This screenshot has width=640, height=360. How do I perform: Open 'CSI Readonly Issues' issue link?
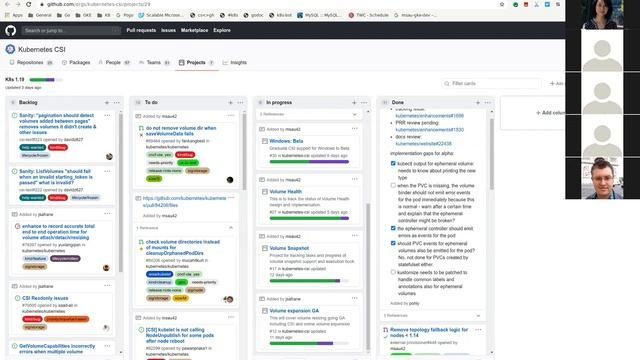[45, 298]
